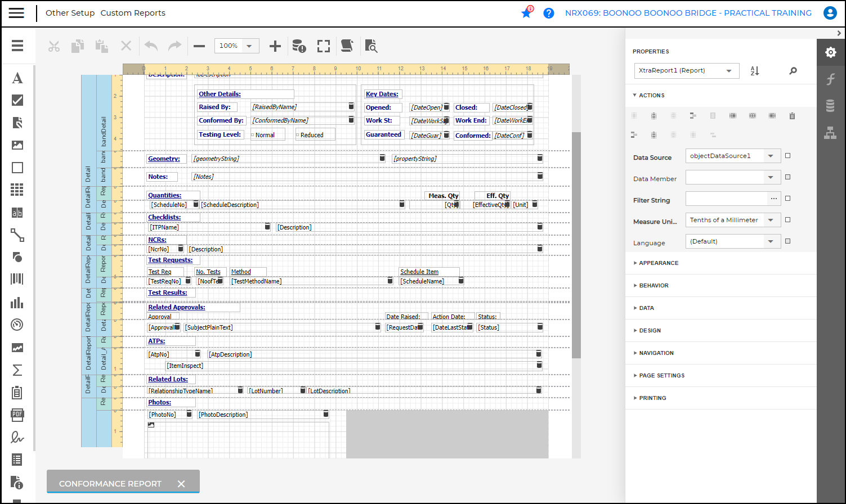Open Measure Units Tenths of a Millimeter dropdown

[x=771, y=220]
